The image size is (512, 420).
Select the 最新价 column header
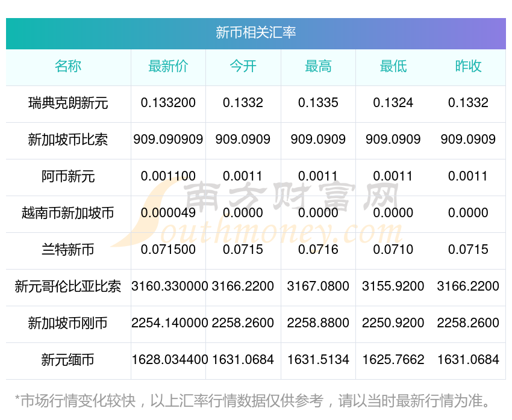(168, 66)
